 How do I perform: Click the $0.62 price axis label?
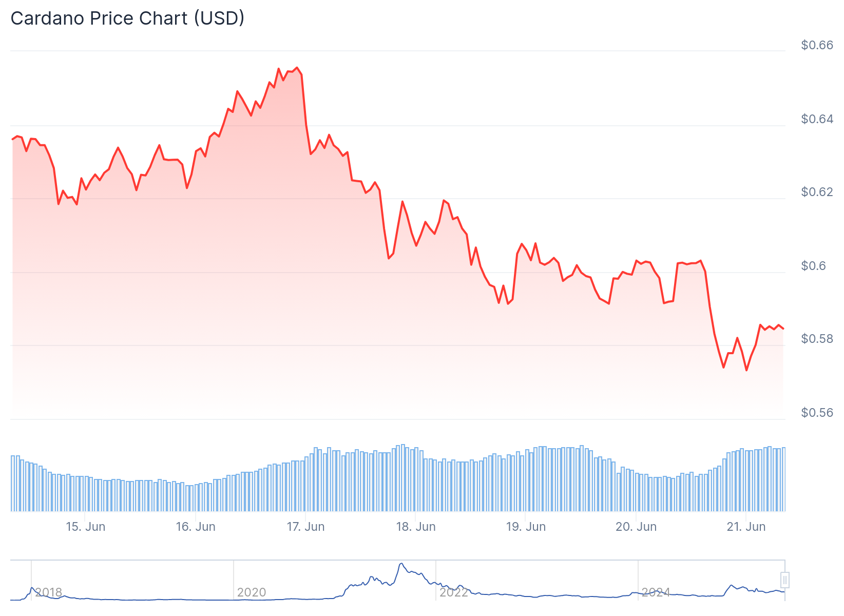click(817, 192)
